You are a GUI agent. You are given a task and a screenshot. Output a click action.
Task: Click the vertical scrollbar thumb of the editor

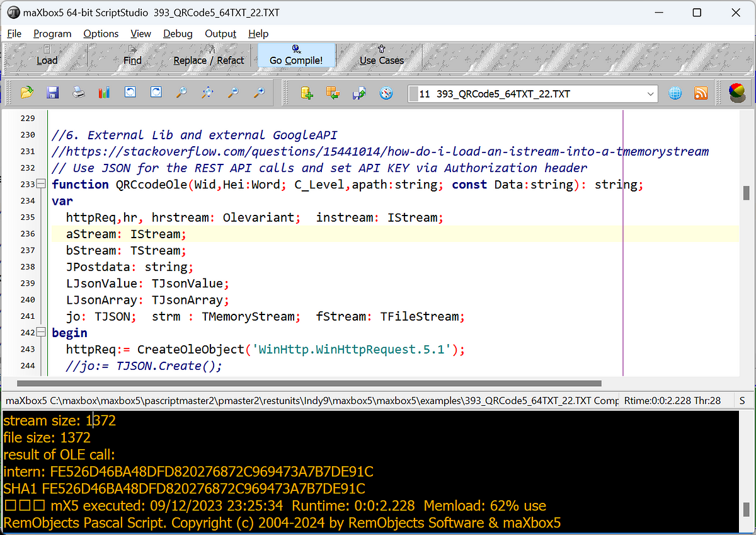[x=746, y=192]
